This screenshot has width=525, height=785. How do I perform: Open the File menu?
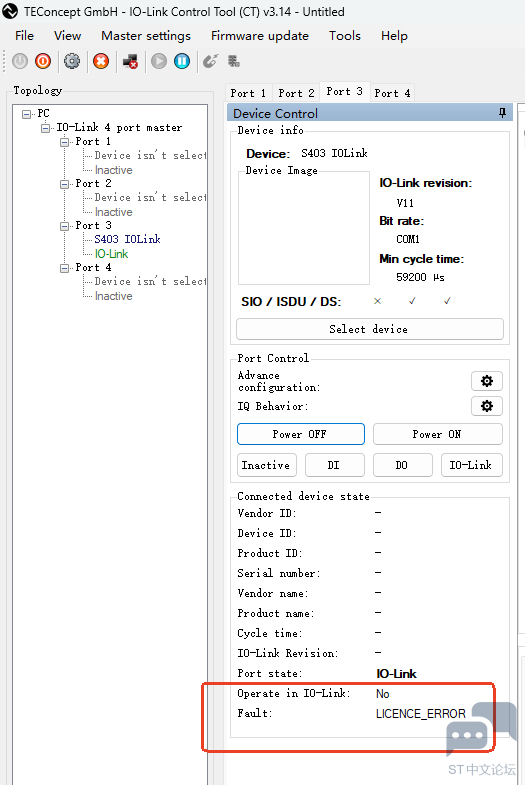(25, 36)
